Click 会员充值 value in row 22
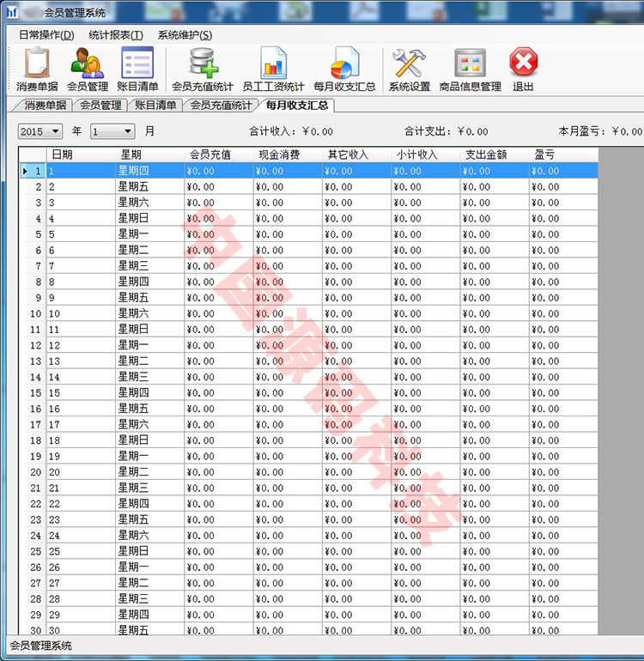Viewport: 644px width, 661px height. pos(219,504)
